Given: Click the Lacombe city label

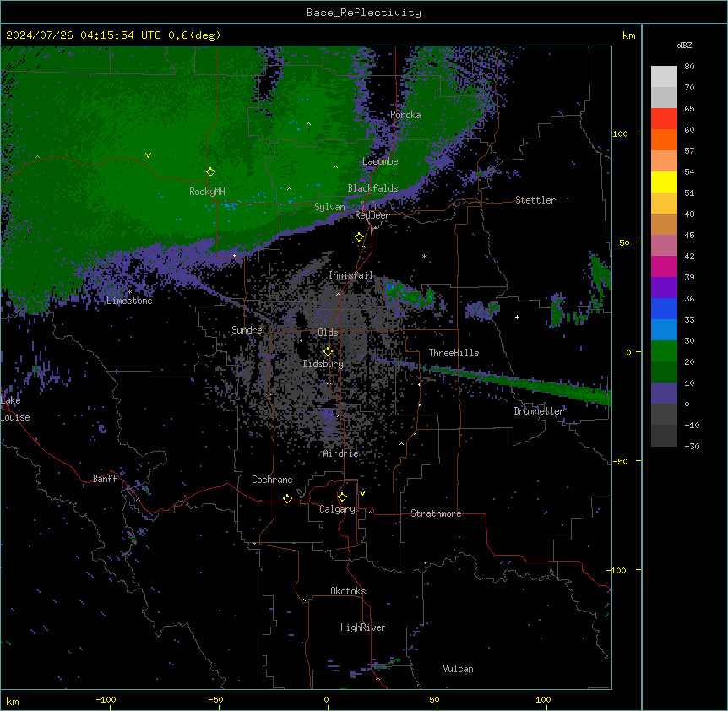Looking at the screenshot, I should pos(380,161).
